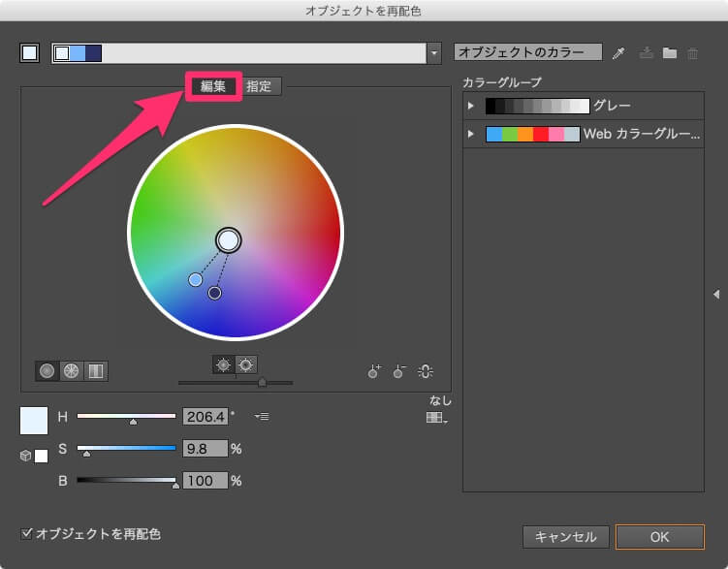728x569 pixels.
Task: Click the brightness slider under the wheel
Action: [236, 383]
